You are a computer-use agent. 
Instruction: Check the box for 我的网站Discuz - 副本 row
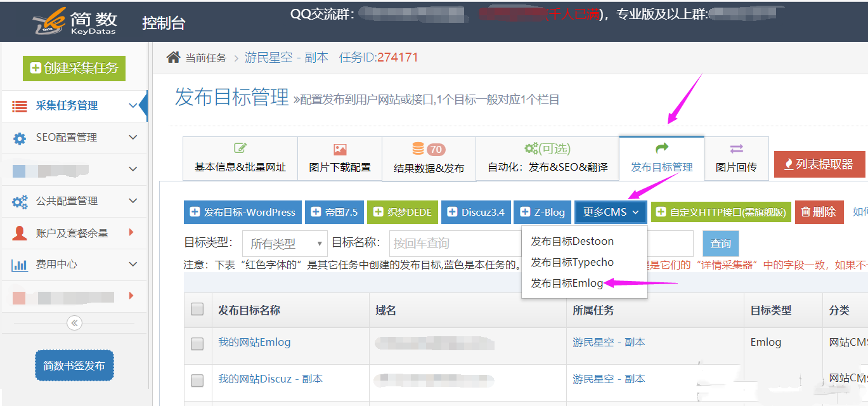[197, 380]
